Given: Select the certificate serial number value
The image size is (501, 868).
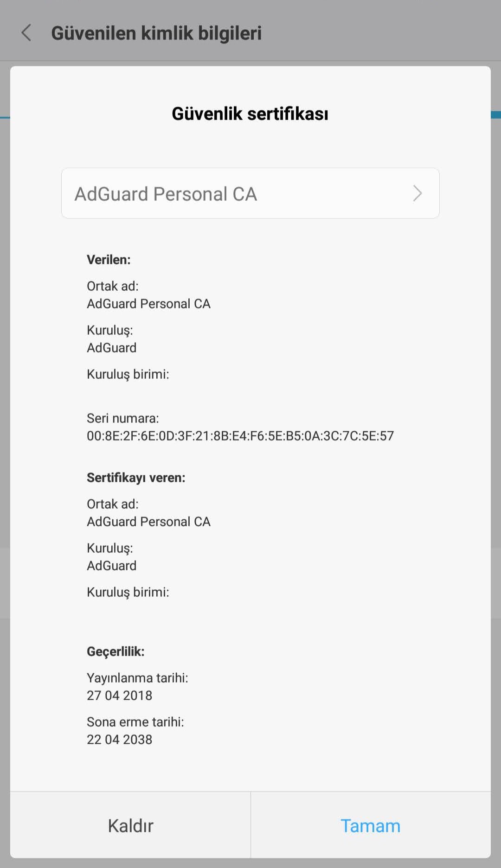Looking at the screenshot, I should pyautogui.click(x=240, y=436).
